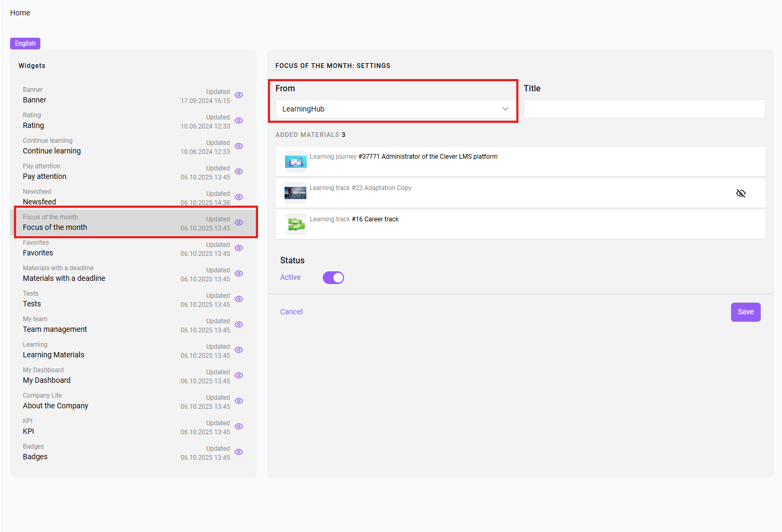The height and width of the screenshot is (532, 782).
Task: Toggle visibility eye for Continue learning widget
Action: tap(239, 146)
